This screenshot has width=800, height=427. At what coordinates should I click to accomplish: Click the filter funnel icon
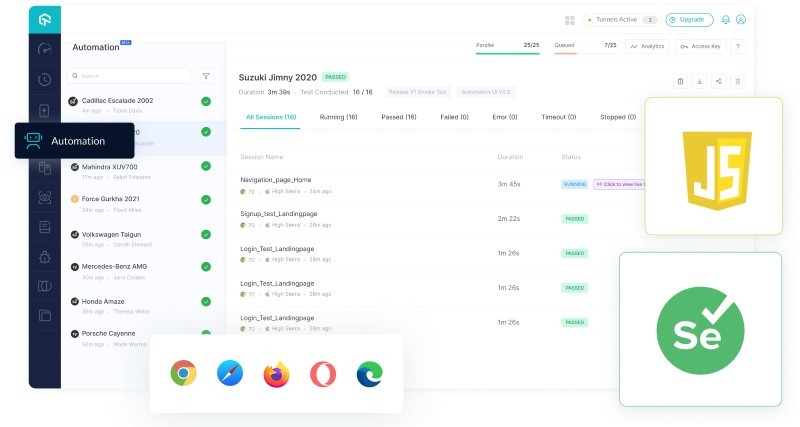tap(206, 76)
